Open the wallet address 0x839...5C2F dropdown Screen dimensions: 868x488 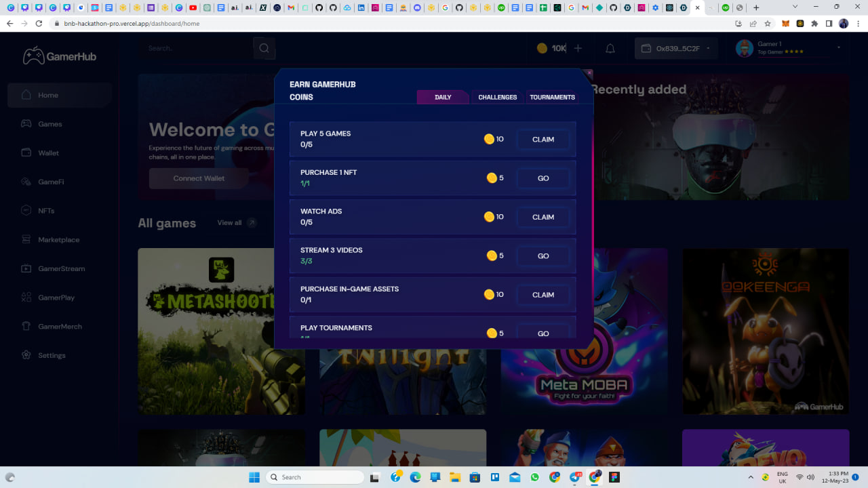click(x=675, y=48)
